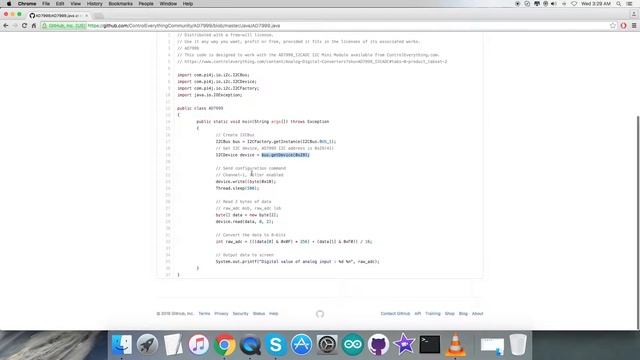
Task: Click the Blog footer link
Action: [x=463, y=313]
